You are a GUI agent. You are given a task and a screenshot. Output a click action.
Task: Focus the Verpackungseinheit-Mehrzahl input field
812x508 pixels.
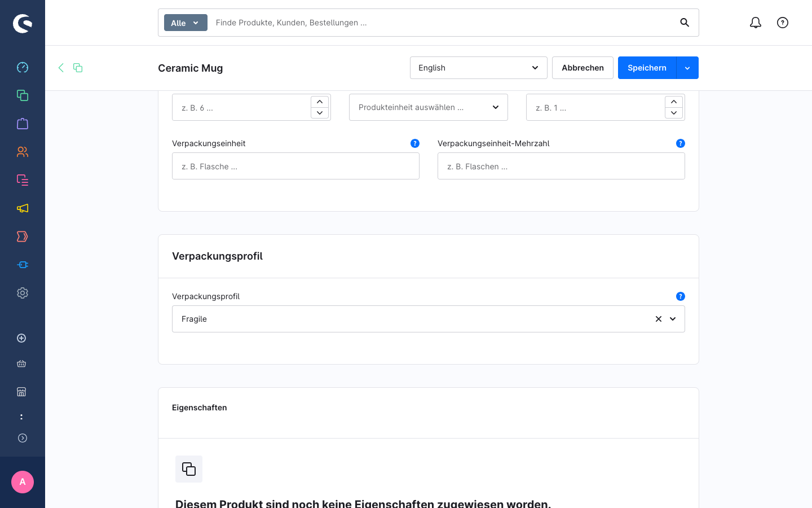[561, 166]
